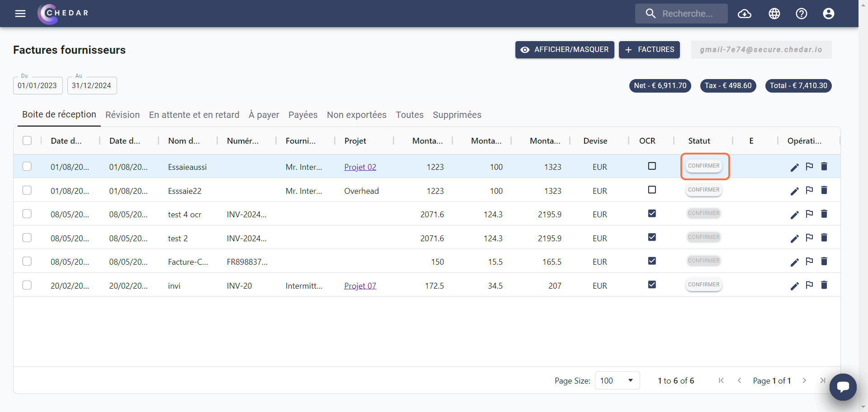
Task: Open the Projet 07 link
Action: (x=360, y=286)
